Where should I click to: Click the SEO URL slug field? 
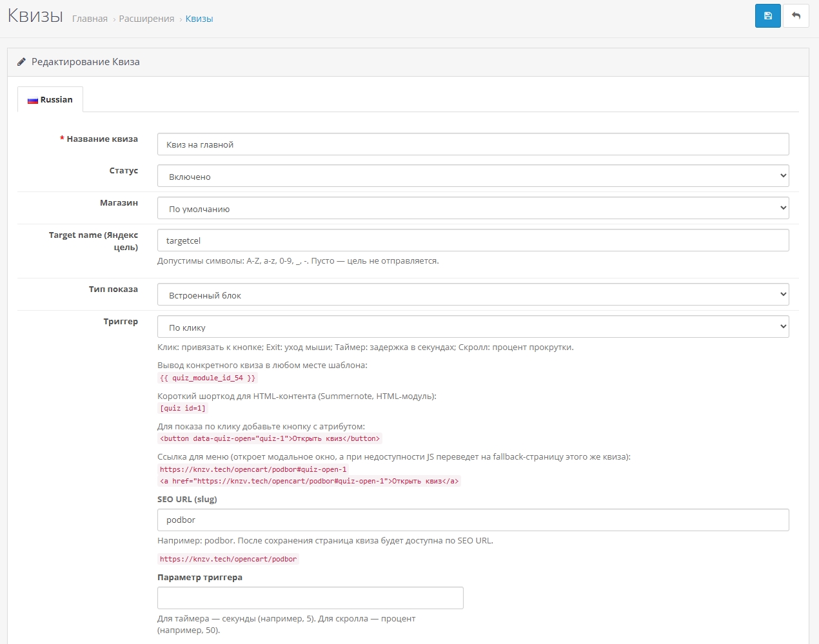[473, 520]
